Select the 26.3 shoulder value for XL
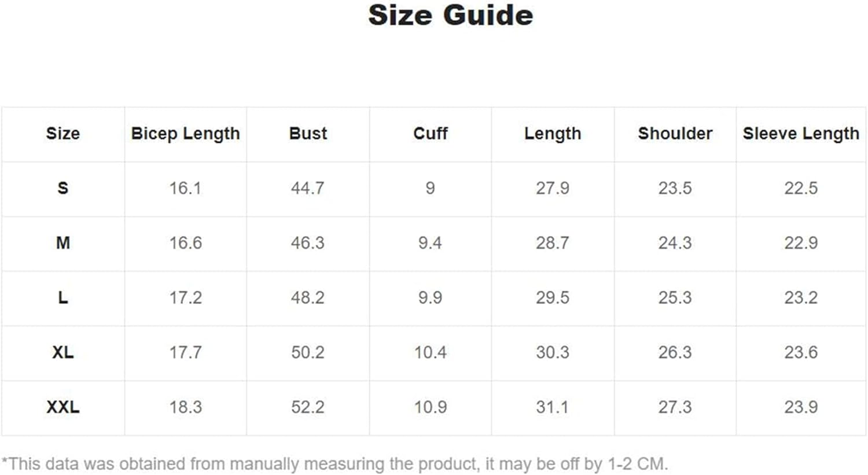 coord(675,352)
